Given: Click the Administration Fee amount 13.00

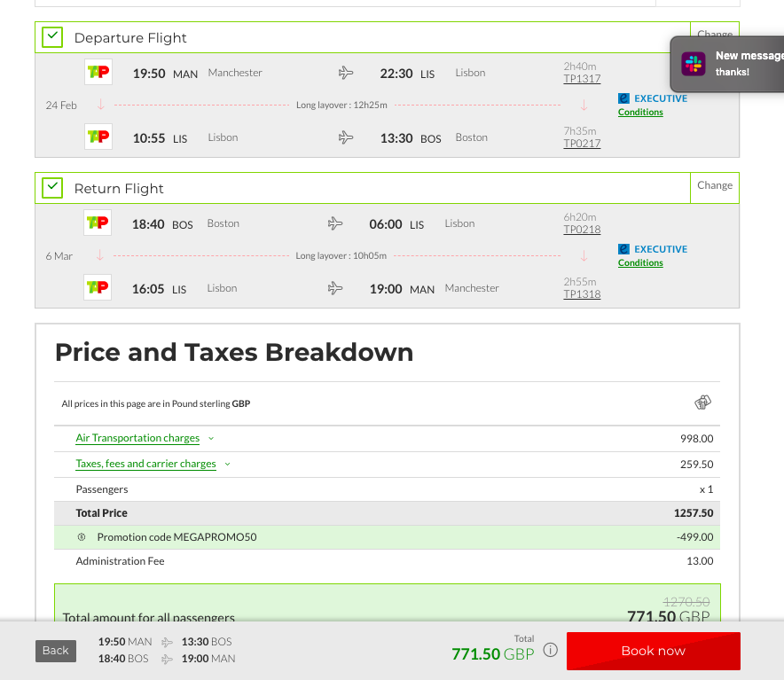Looking at the screenshot, I should pyautogui.click(x=700, y=561).
